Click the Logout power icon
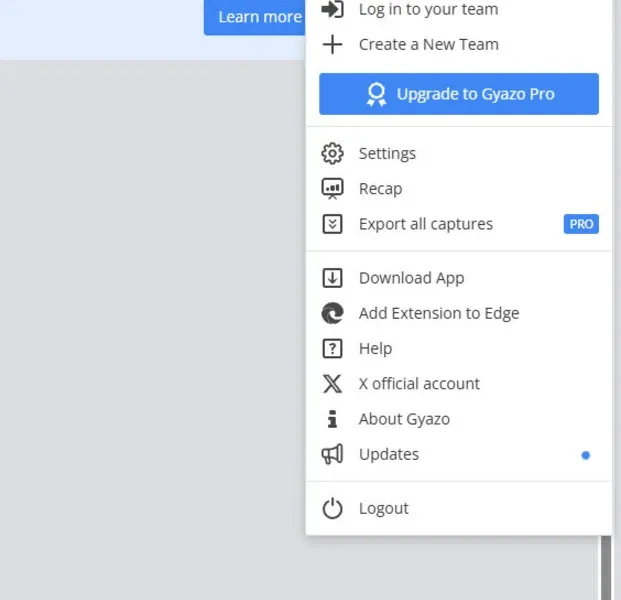This screenshot has height=600, width=621. tap(332, 509)
